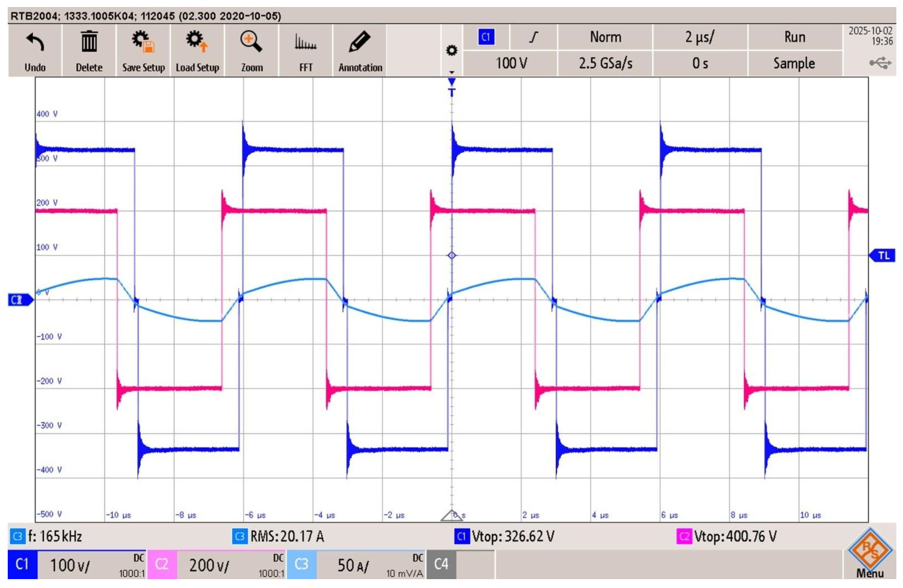Click the Delete trash can icon
Image resolution: width=903 pixels, height=588 pixels.
[x=89, y=42]
